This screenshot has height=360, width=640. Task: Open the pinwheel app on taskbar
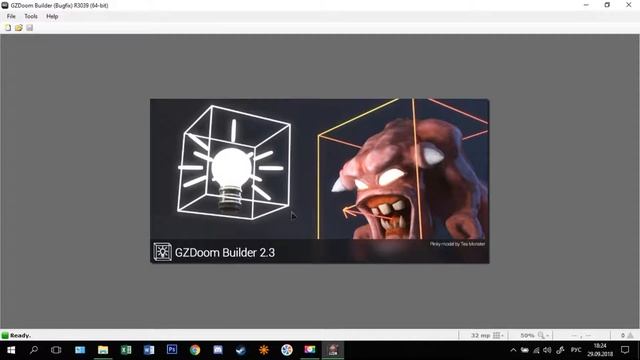click(287, 350)
